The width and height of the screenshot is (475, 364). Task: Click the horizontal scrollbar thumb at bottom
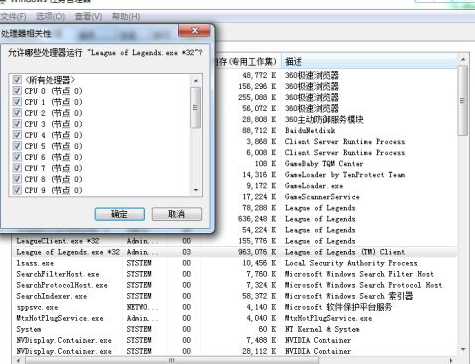[172, 361]
